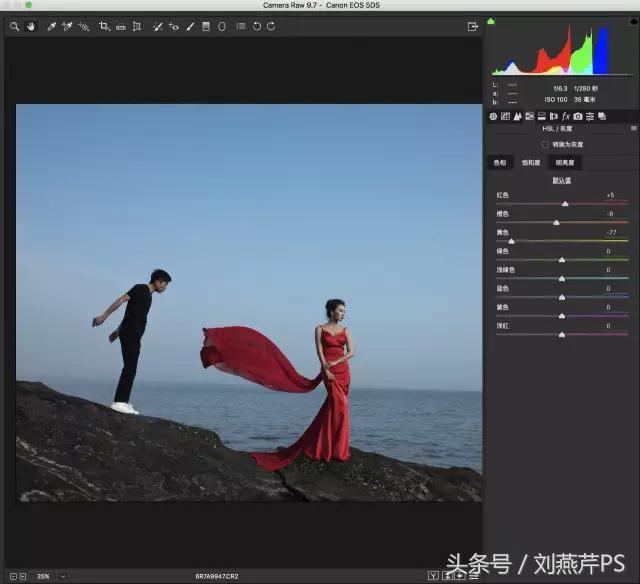Screen dimensions: 640x584
Task: Click the woman in red dress in preview
Action: coord(334,380)
